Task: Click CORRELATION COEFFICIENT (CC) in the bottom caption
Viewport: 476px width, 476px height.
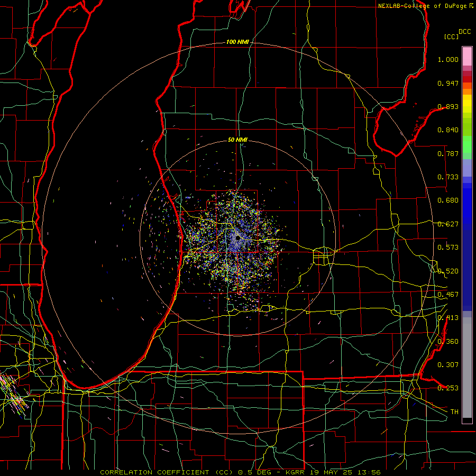Action: (x=167, y=472)
